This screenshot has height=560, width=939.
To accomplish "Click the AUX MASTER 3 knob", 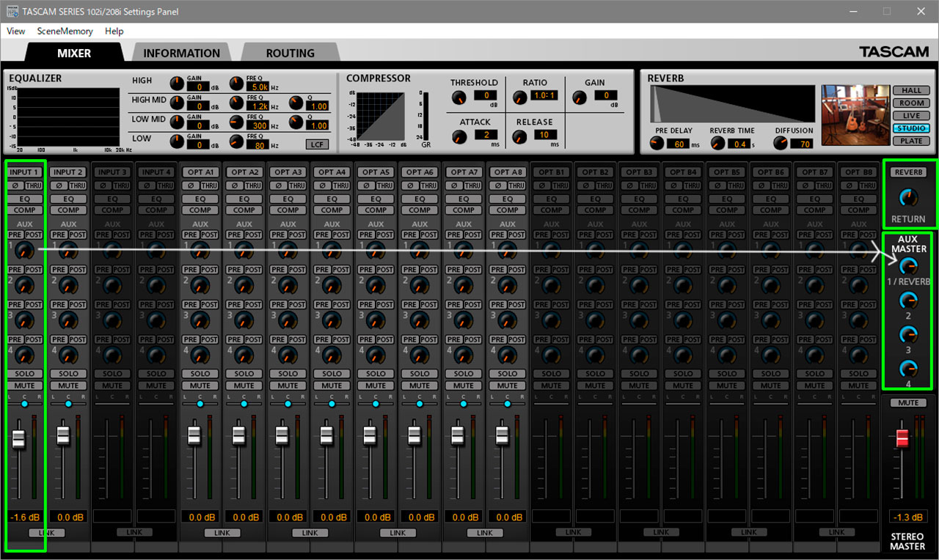I will 908,334.
